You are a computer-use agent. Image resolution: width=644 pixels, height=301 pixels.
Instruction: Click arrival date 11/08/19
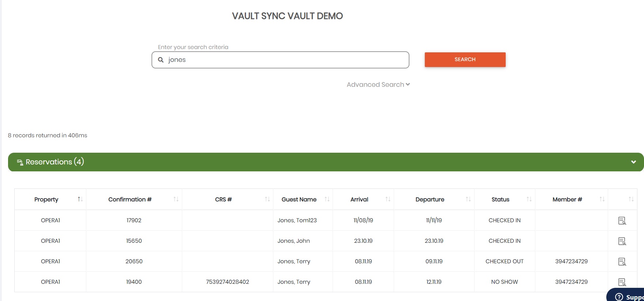tap(363, 220)
